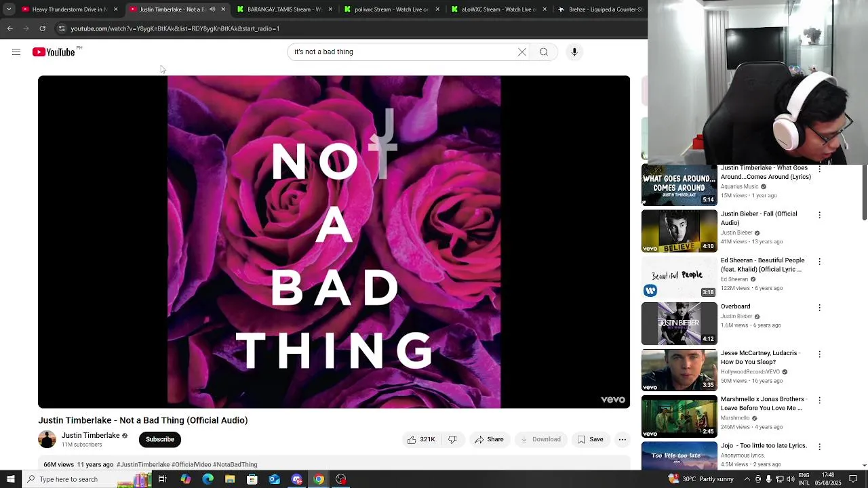Dislike the video with thumbs down
Screen dimensions: 868x488
pyautogui.click(x=453, y=440)
